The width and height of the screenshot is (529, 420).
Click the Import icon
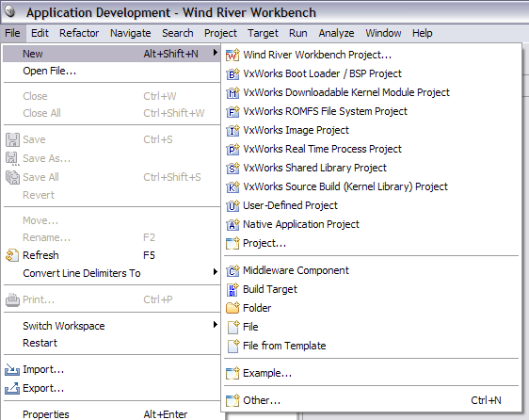click(12, 370)
